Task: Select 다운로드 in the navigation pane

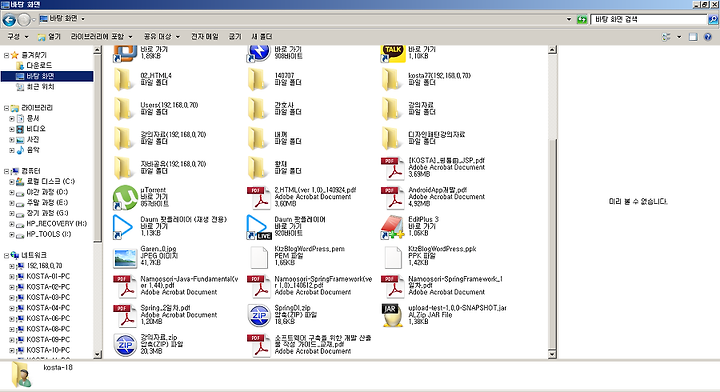Action: [39, 66]
